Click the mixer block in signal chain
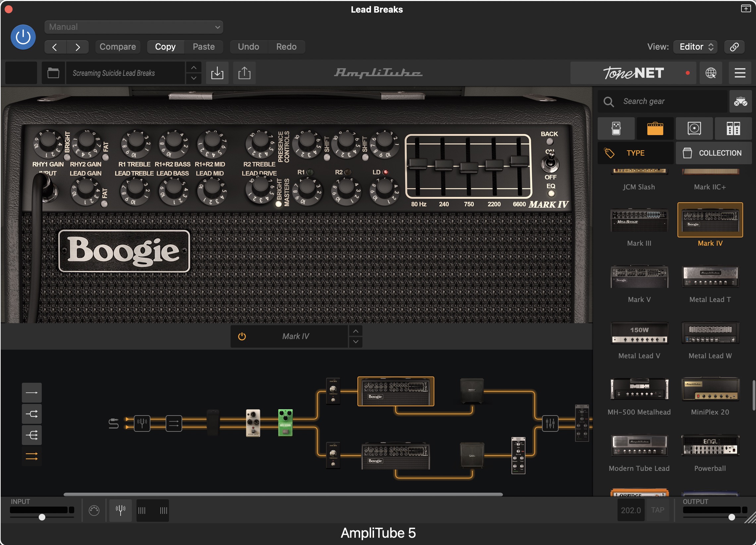The width and height of the screenshot is (756, 545). click(550, 423)
